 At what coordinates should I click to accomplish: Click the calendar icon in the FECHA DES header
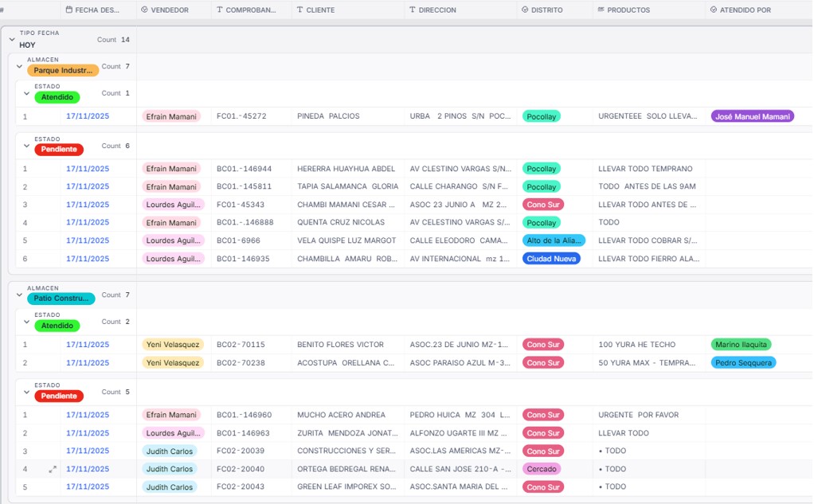[x=69, y=10]
